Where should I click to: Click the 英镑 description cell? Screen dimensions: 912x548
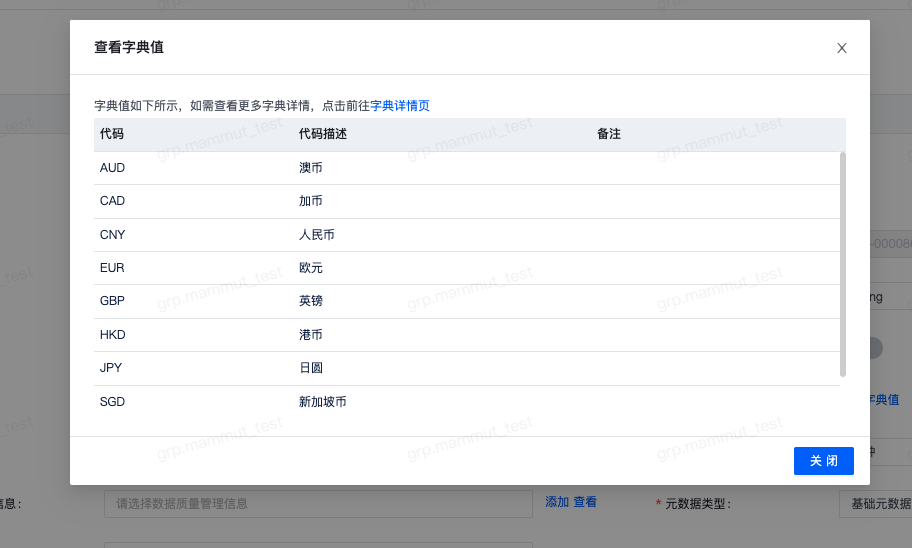[x=311, y=301]
